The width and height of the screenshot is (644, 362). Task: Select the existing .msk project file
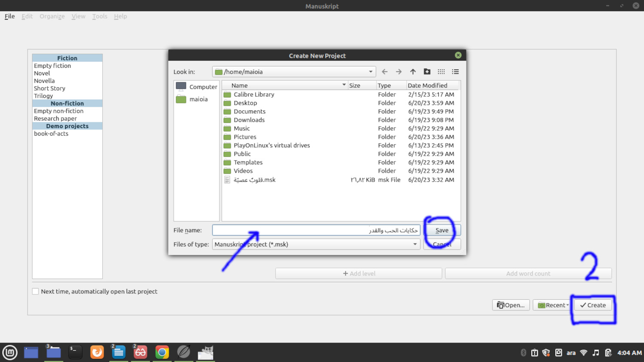pos(254,180)
